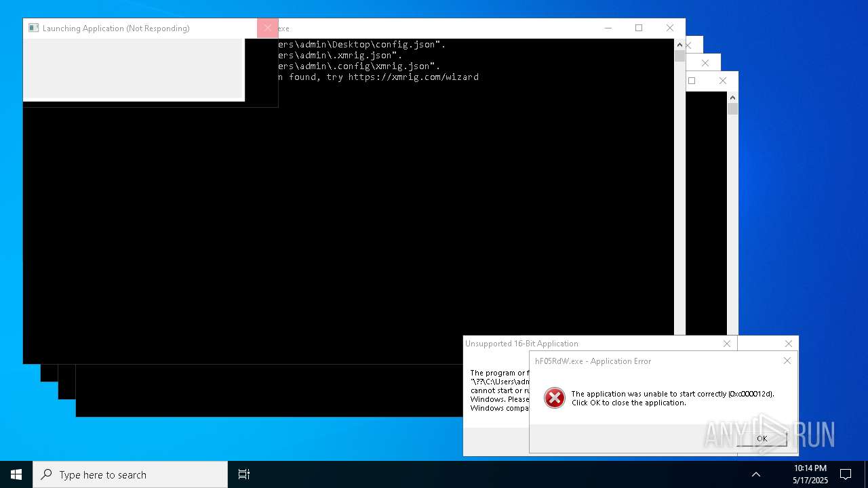Click the rearmost console's scrollbar up arrow
The width and height of the screenshot is (868, 488).
click(732, 98)
